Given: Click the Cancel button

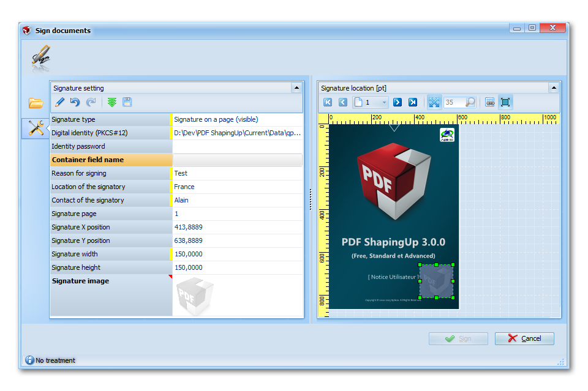Looking at the screenshot, I should (524, 338).
